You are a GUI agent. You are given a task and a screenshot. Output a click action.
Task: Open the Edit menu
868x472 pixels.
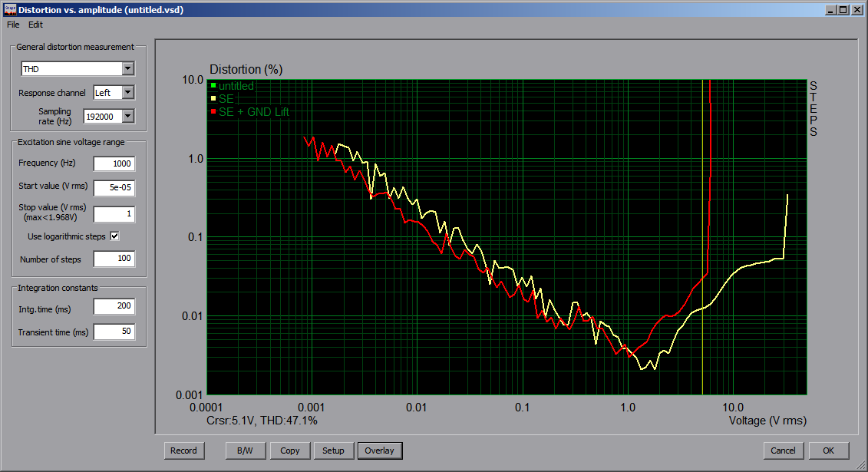point(35,25)
